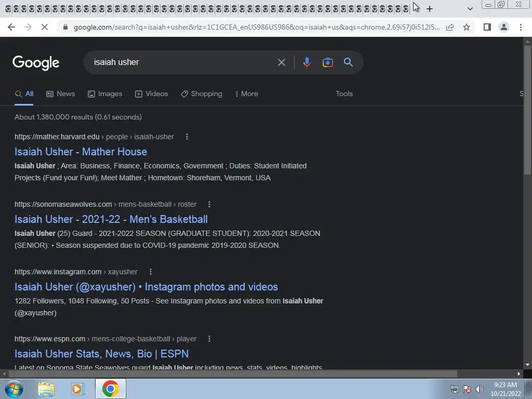Click the scroll down arrow
The image size is (532, 399).
pos(527,365)
